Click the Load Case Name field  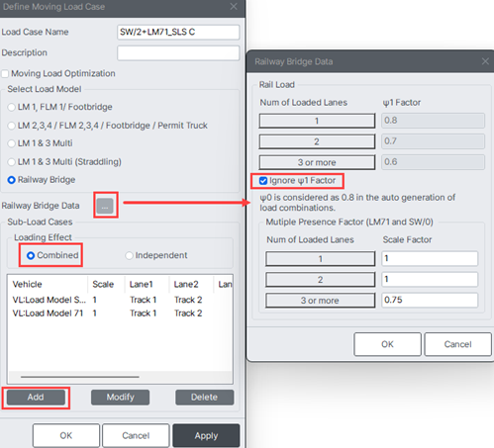coord(178,33)
